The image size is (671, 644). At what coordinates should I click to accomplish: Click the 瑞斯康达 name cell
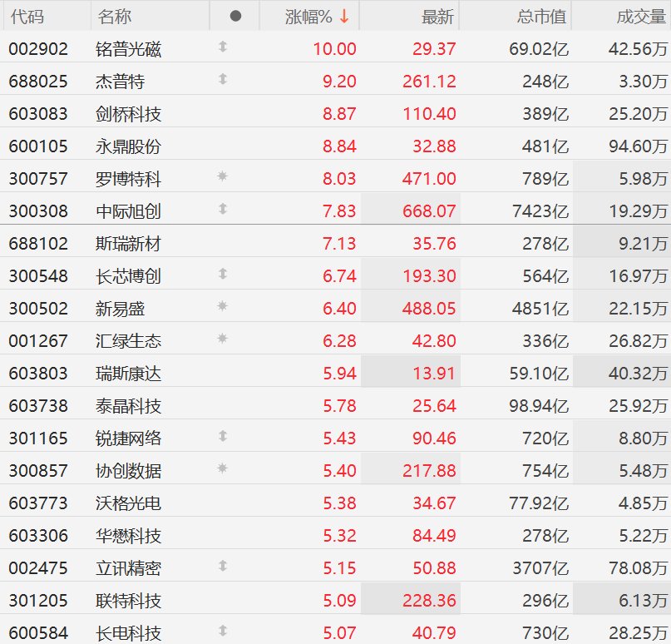(128, 374)
